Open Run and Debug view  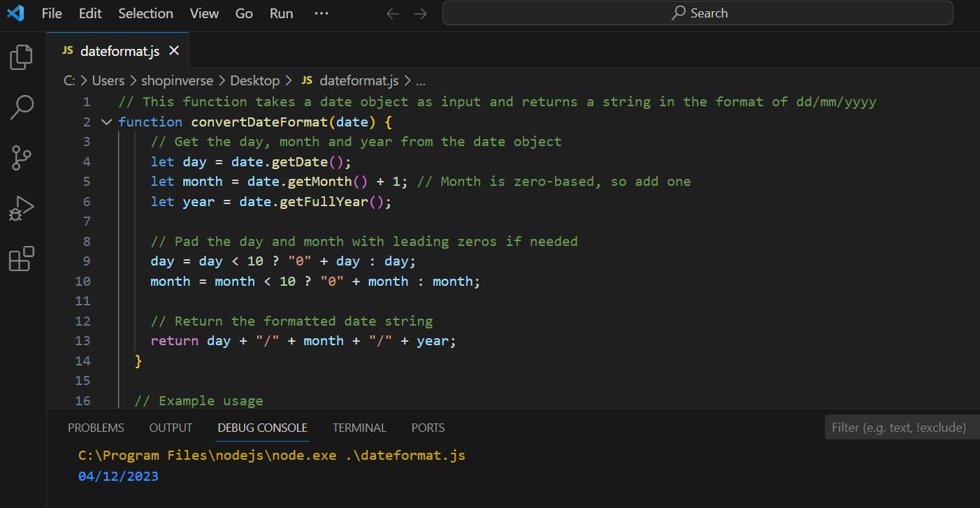click(22, 209)
